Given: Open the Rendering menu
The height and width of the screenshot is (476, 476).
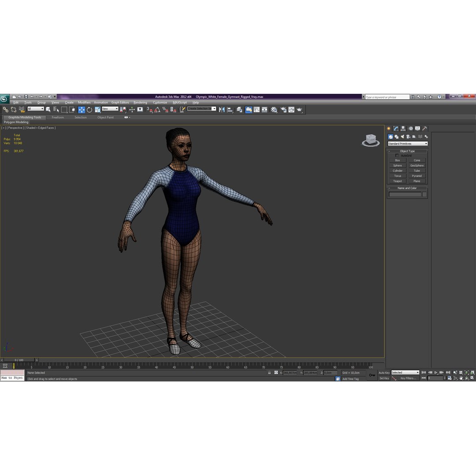Looking at the screenshot, I should coord(140,103).
